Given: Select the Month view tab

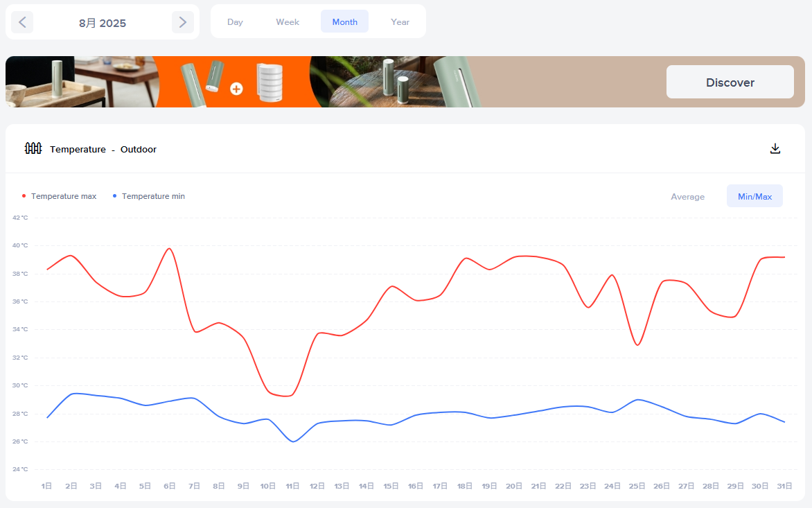Looking at the screenshot, I should click(x=344, y=22).
